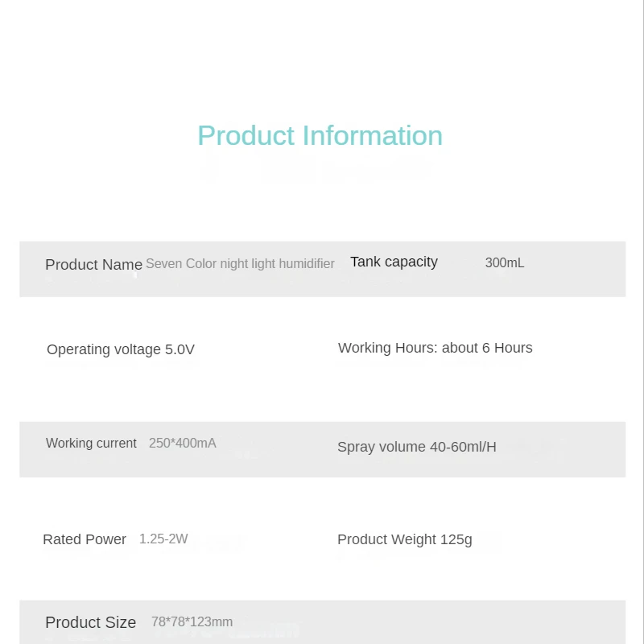Select the Tank capacity label
644x644 pixels.
coord(394,262)
